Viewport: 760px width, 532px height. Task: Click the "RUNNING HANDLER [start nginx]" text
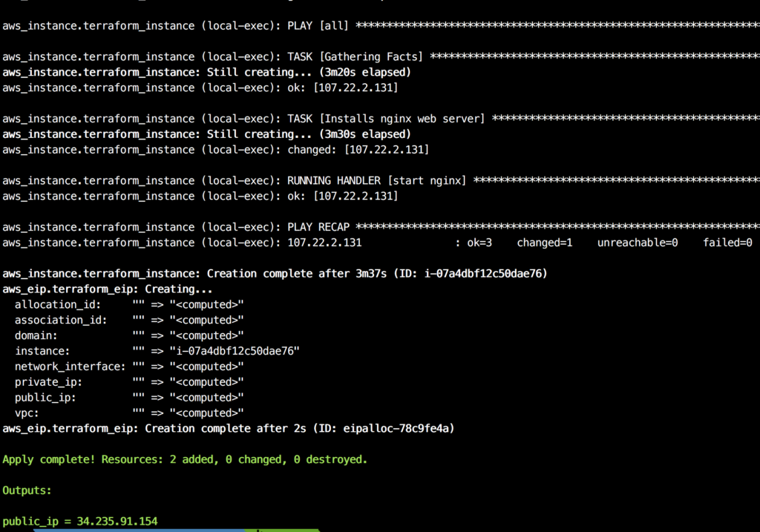[x=377, y=181]
